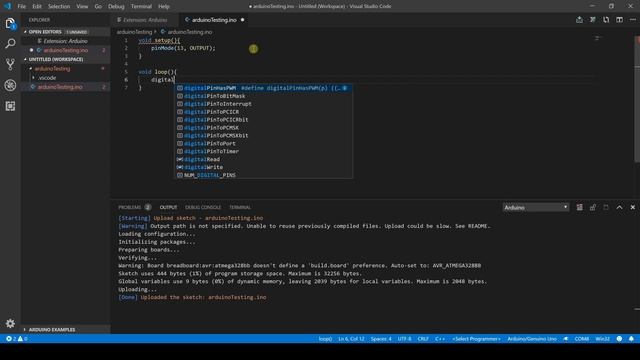Open the Go menu
Viewport: 640px width, 360px height.
coord(98,6)
